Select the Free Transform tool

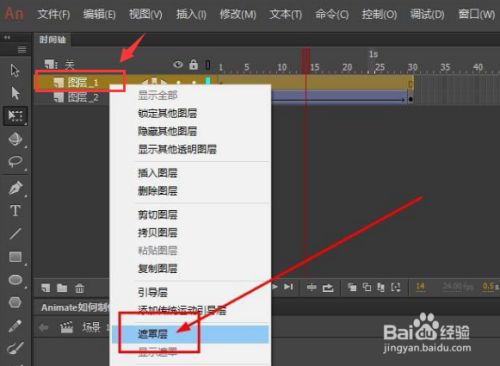pyautogui.click(x=15, y=116)
